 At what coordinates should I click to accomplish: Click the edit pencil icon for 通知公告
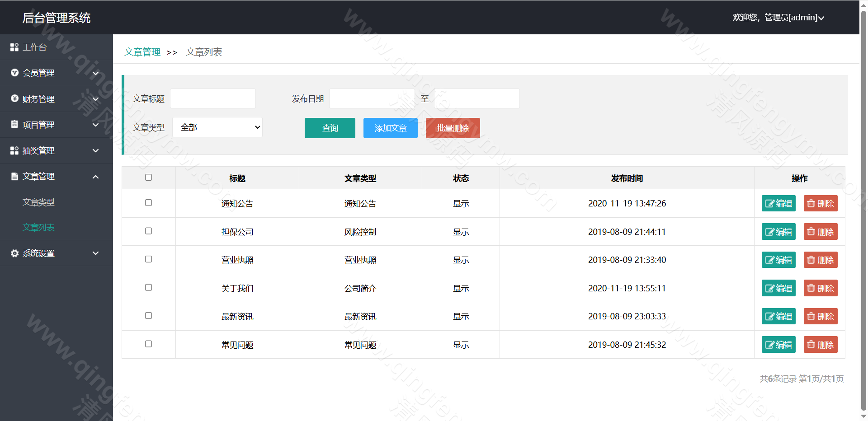(770, 203)
